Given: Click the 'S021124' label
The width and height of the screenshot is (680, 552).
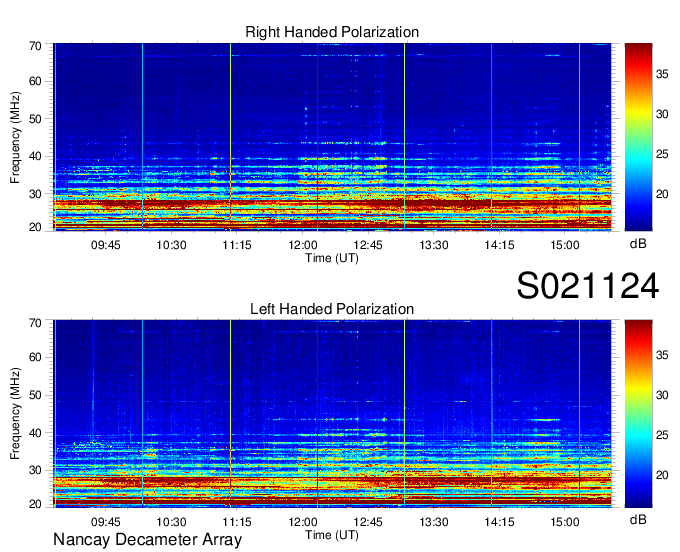Looking at the screenshot, I should [588, 286].
